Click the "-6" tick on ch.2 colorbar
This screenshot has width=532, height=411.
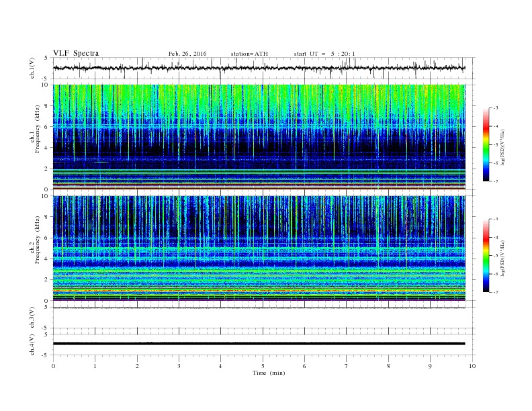tap(495, 273)
